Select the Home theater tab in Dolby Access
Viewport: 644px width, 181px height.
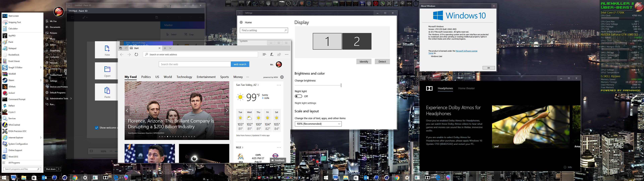(x=466, y=88)
